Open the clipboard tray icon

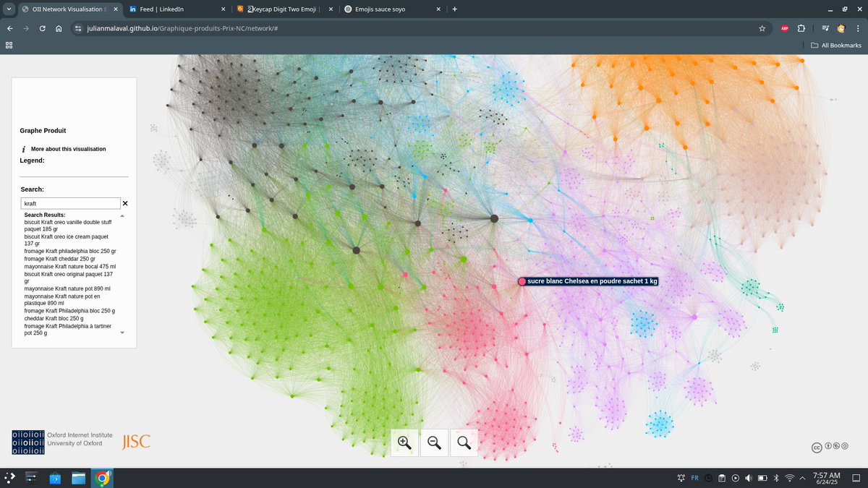(722, 478)
